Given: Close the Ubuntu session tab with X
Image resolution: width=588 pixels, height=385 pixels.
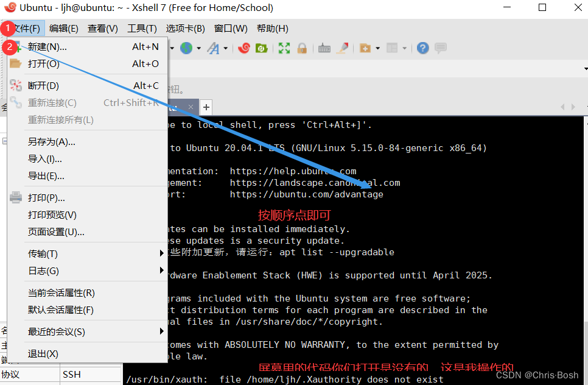Looking at the screenshot, I should tap(191, 107).
